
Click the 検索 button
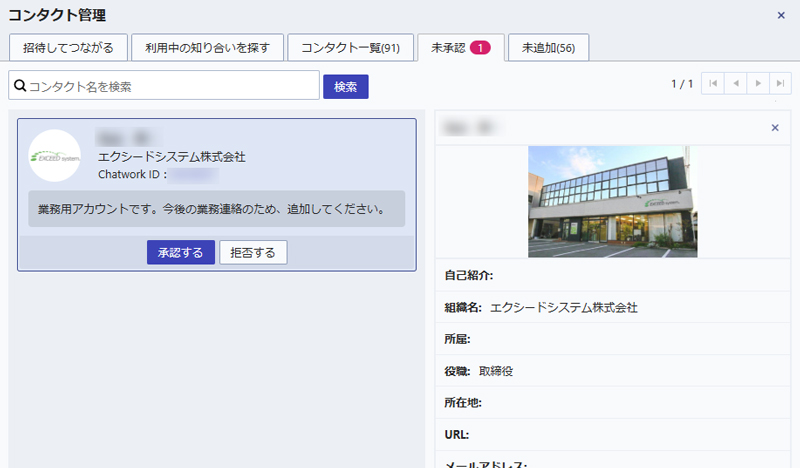pyautogui.click(x=345, y=87)
